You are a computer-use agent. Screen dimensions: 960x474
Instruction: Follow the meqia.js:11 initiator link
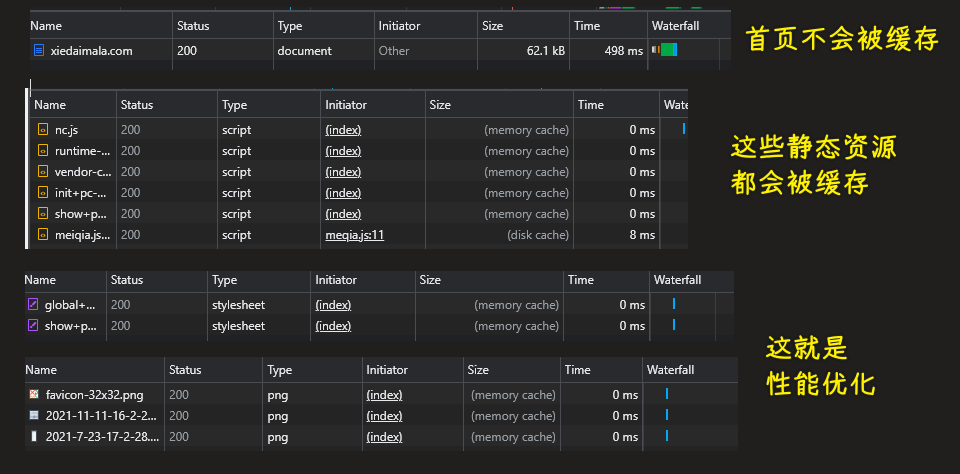point(354,235)
